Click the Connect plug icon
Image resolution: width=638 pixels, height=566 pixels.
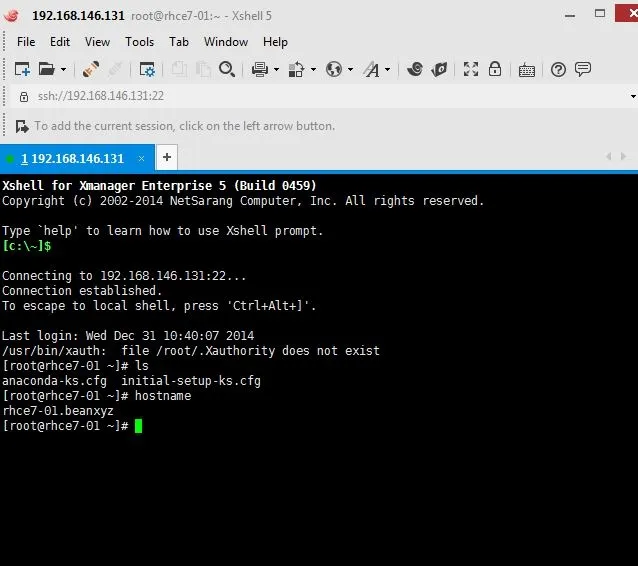(91, 69)
